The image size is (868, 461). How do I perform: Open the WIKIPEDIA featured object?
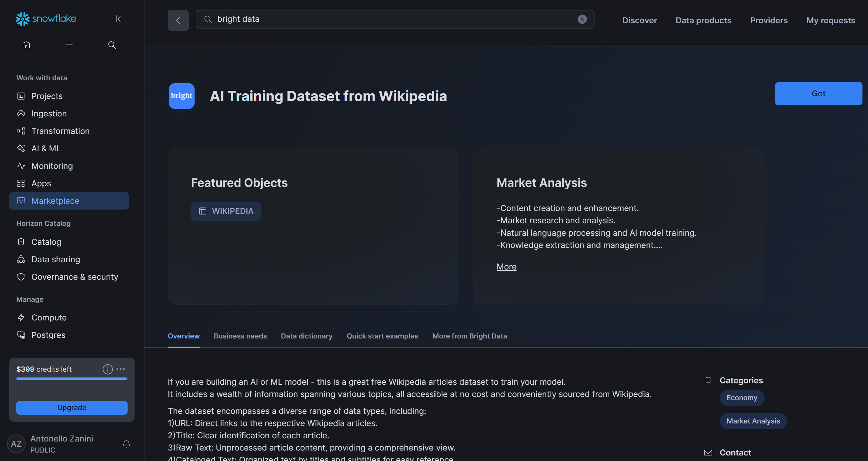coord(226,212)
